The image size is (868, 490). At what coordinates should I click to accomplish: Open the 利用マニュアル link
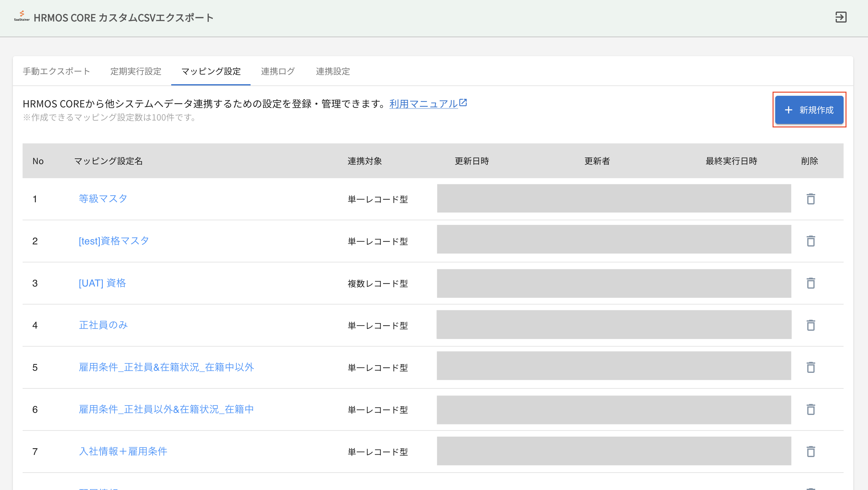(424, 104)
